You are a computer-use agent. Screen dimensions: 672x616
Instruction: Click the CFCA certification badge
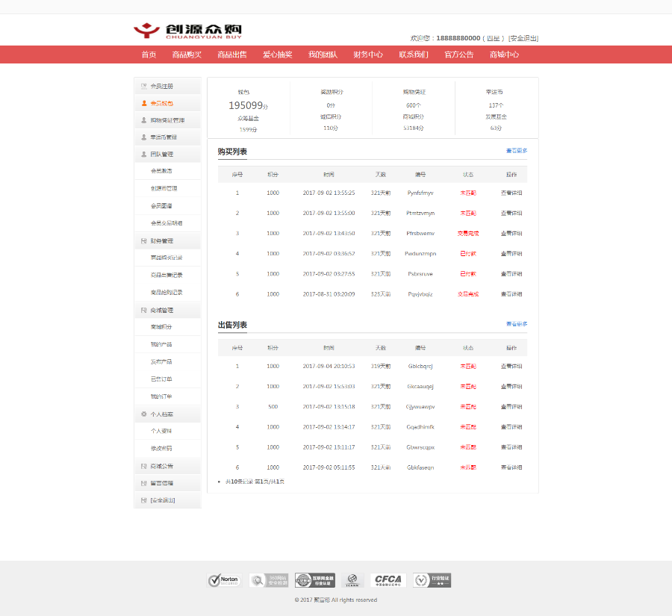coord(388,580)
